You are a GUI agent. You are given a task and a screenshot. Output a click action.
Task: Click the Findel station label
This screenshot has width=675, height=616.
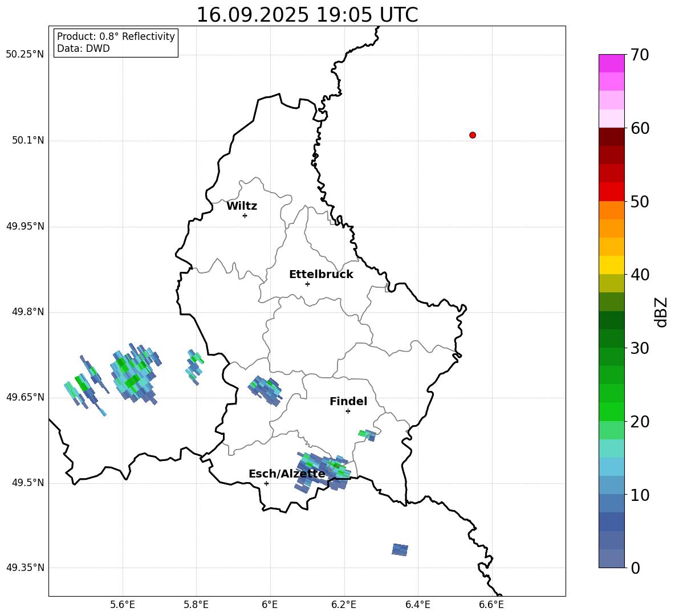pyautogui.click(x=348, y=401)
